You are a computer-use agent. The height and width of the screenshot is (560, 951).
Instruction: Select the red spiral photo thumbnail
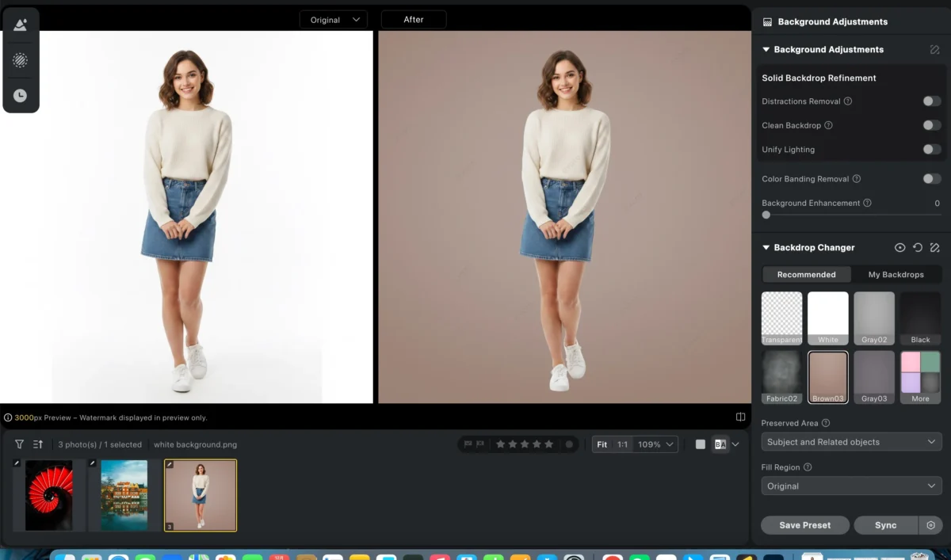(x=48, y=495)
